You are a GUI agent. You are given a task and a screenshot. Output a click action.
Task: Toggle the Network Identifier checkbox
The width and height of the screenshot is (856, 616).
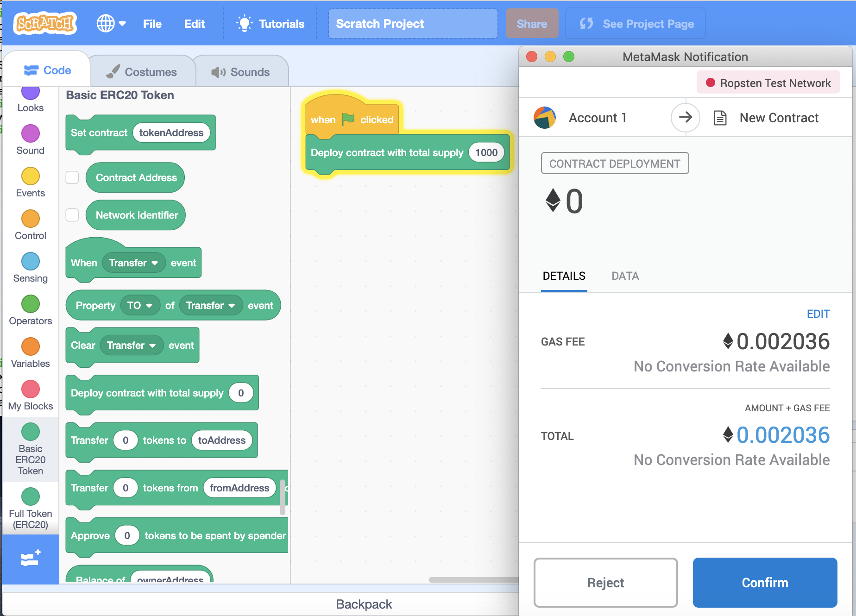tap(72, 215)
